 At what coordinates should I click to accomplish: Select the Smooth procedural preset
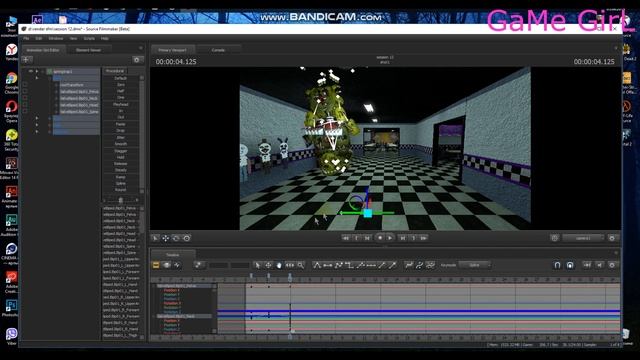click(x=120, y=144)
